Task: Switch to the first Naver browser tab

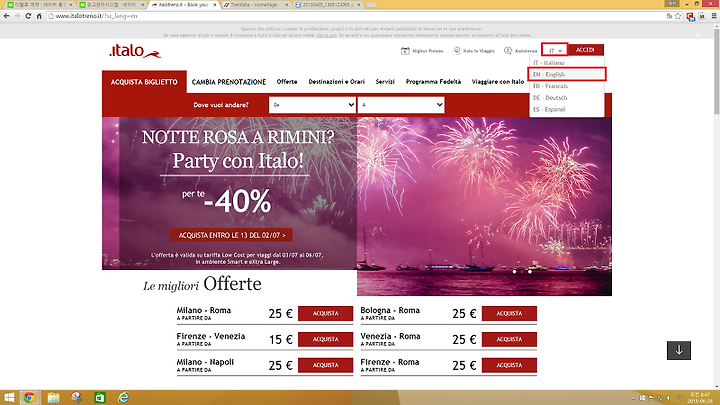Action: click(40, 5)
